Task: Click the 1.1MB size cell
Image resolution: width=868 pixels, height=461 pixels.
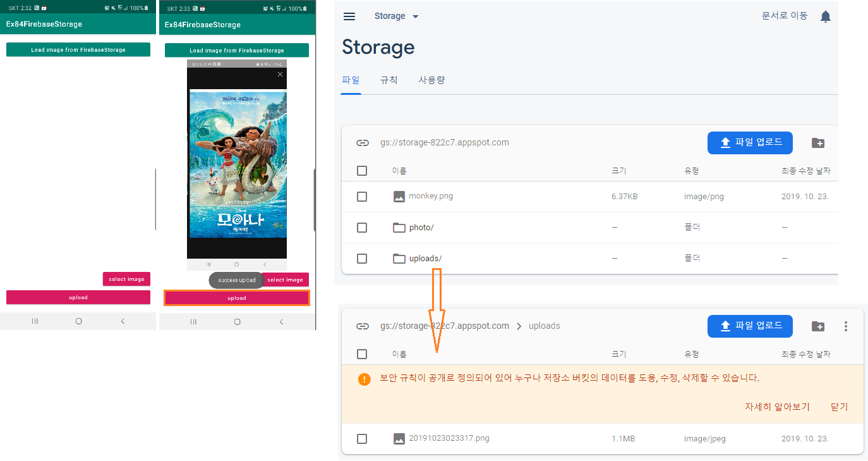Action: click(x=623, y=439)
